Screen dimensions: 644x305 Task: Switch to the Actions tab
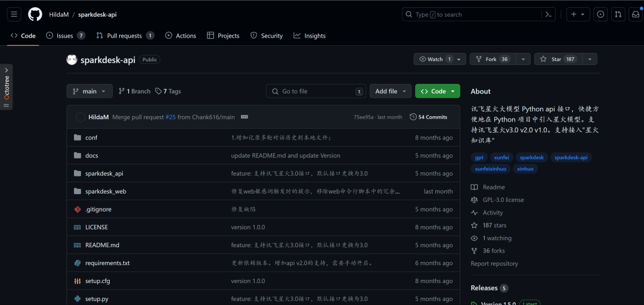181,36
